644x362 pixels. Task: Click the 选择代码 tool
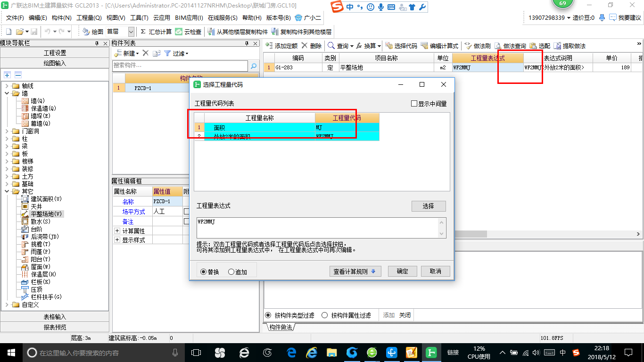pos(401,46)
